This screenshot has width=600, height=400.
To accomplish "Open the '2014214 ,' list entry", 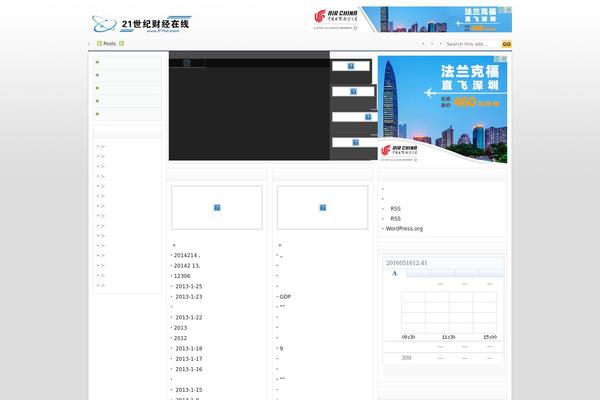I will click(x=187, y=255).
